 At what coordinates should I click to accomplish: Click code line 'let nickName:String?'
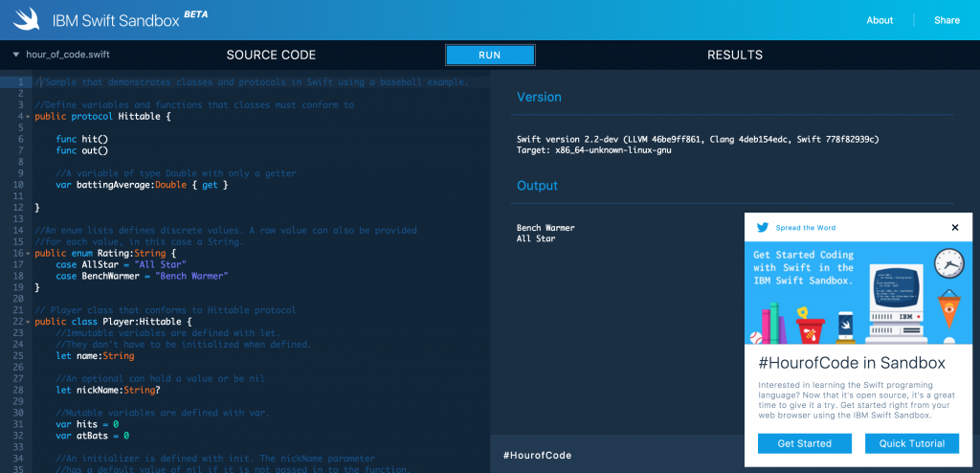[x=107, y=390]
